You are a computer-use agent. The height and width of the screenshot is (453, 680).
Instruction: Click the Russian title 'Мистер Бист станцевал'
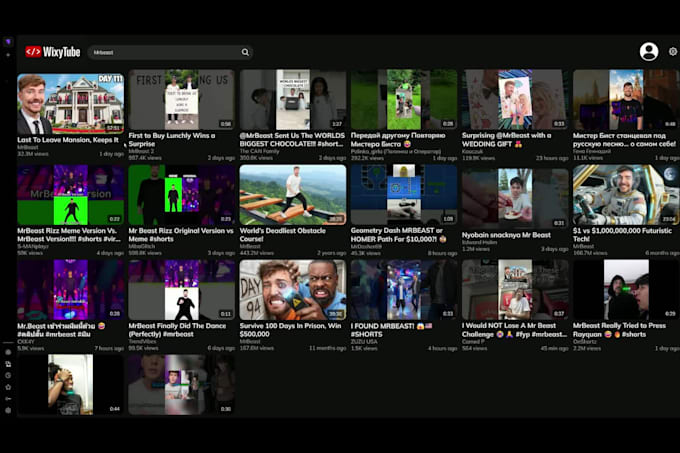pos(624,140)
